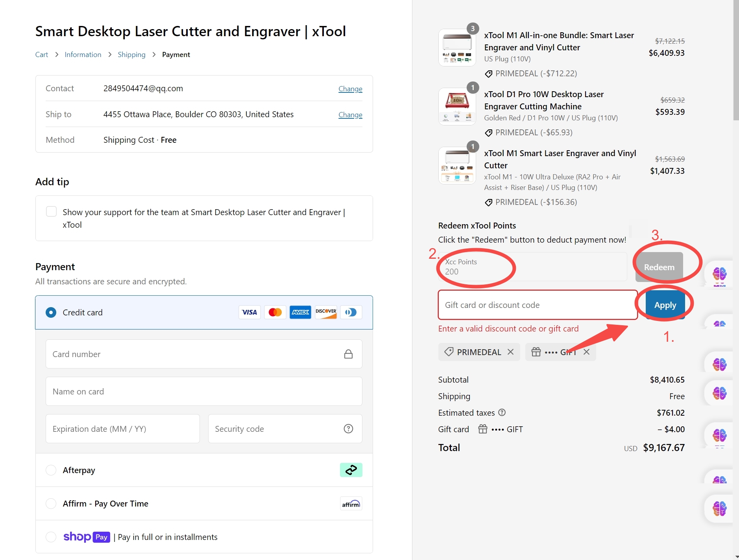Remove the applied GIFT card tag
This screenshot has width=739, height=560.
[586, 352]
